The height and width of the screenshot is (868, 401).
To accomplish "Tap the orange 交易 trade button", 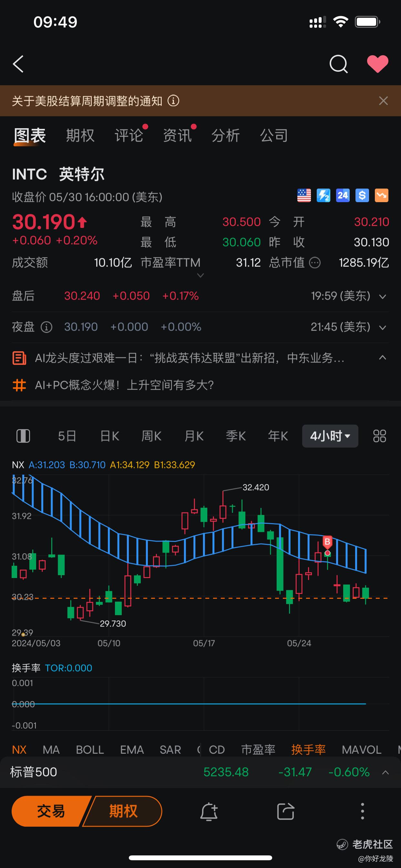I will (51, 811).
